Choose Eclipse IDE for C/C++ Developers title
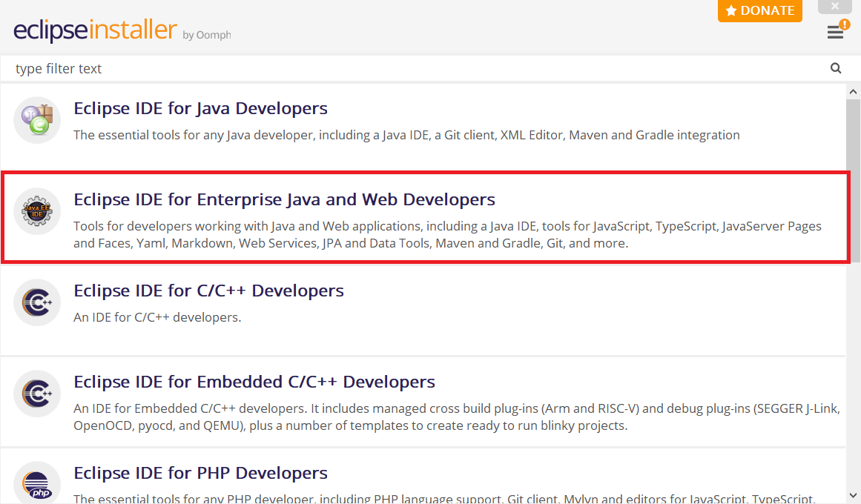This screenshot has width=861, height=504. pos(208,291)
